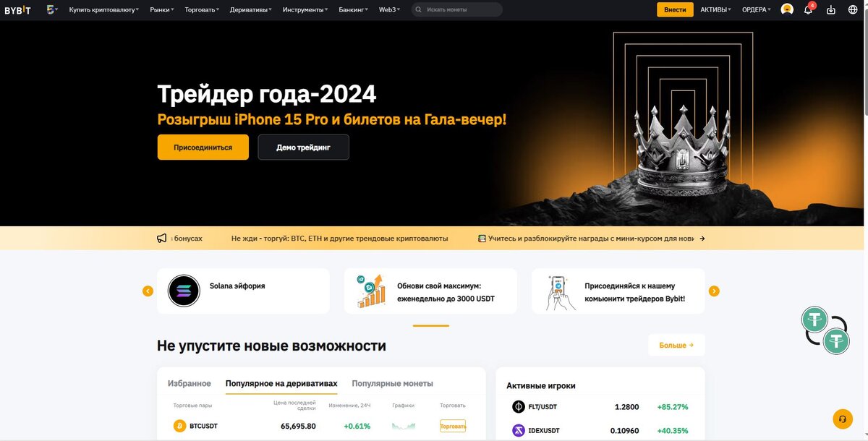Expand the Деривативы dropdown
This screenshot has width=868, height=441.
[x=251, y=9]
